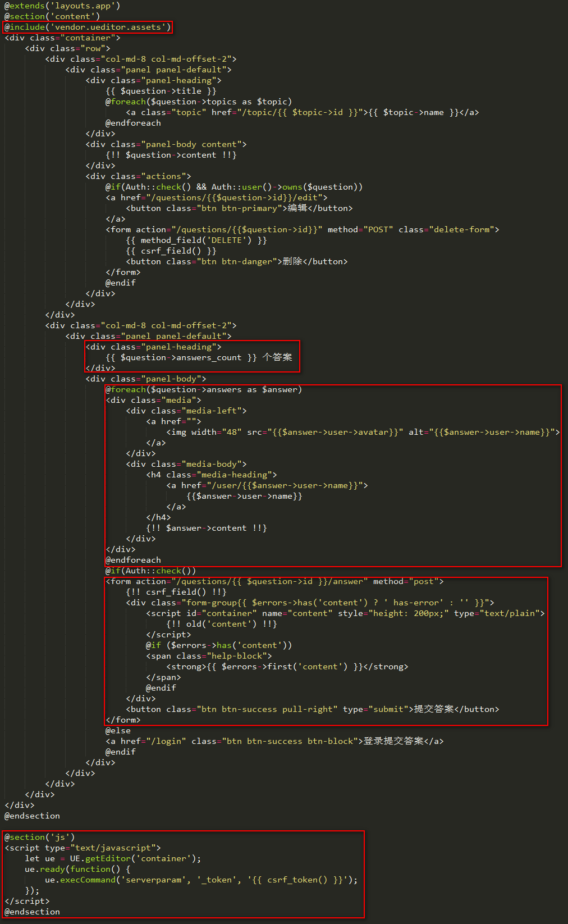Click the btn-danger 删除 button line
The width and height of the screenshot is (568, 924).
click(237, 261)
